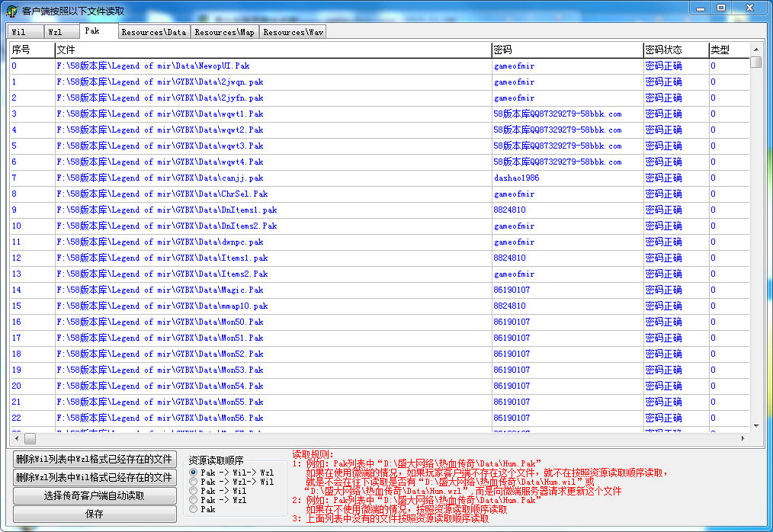
Task: Switch to the Resources\Data tab
Action: (x=153, y=32)
